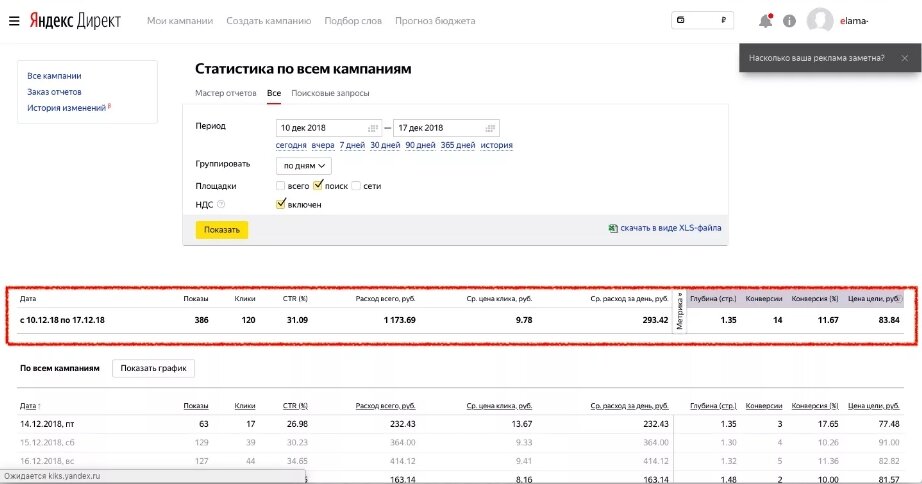This screenshot has height=484, width=922.
Task: Close the ad visibility notification
Action: pos(904,58)
